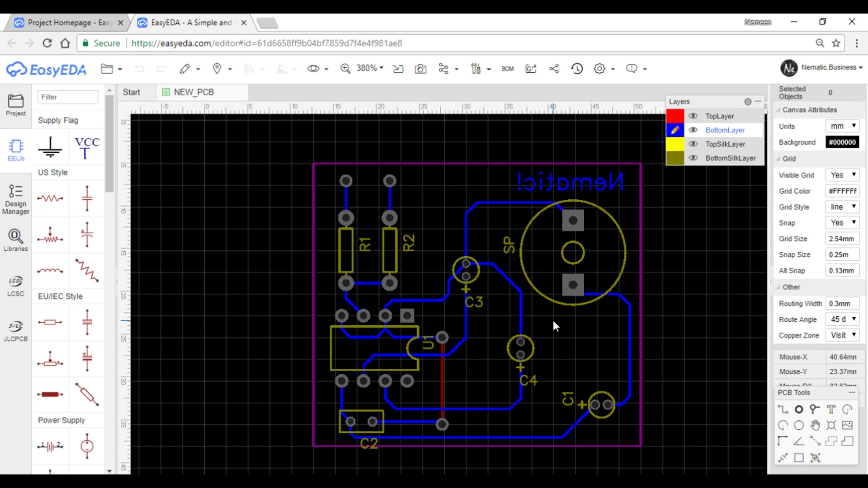Select the Track routing tool in PCB Tools
This screenshot has width=868, height=488.
pyautogui.click(x=783, y=409)
